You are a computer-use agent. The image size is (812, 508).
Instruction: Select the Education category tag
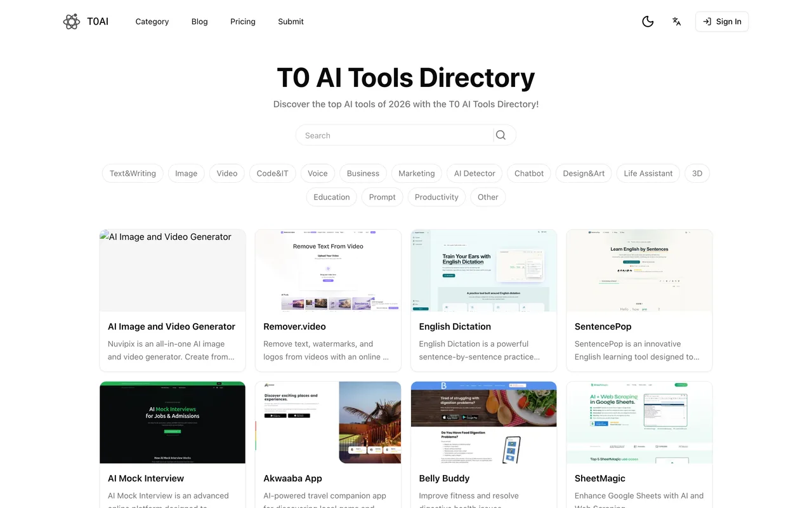(332, 197)
